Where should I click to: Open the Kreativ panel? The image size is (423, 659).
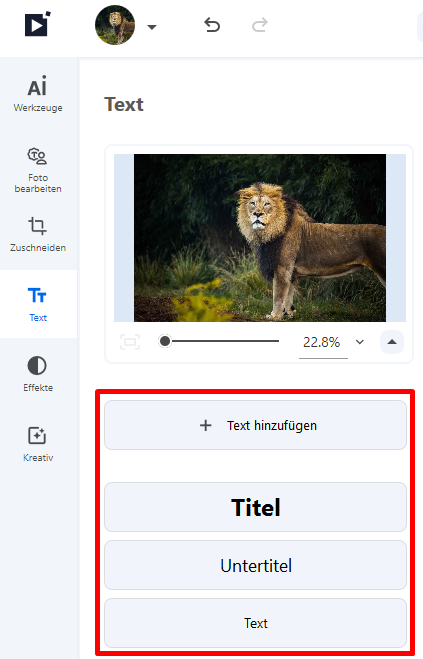click(x=38, y=444)
